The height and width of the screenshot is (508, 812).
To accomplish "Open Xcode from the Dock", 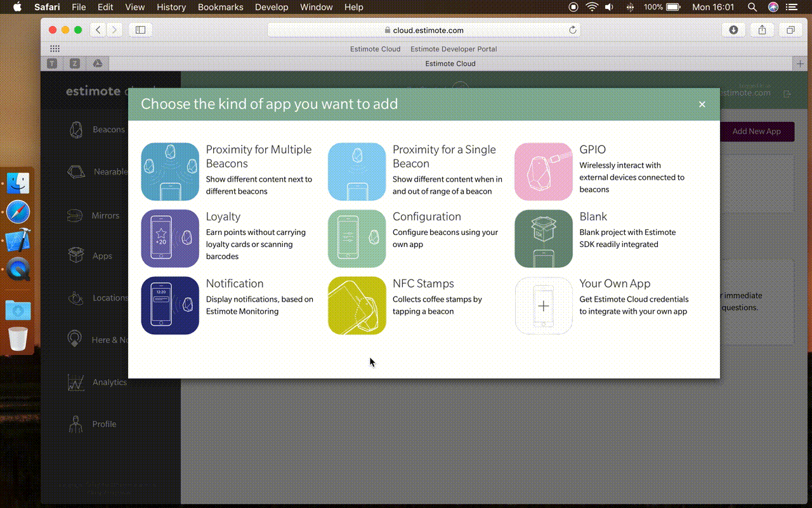I will click(18, 242).
